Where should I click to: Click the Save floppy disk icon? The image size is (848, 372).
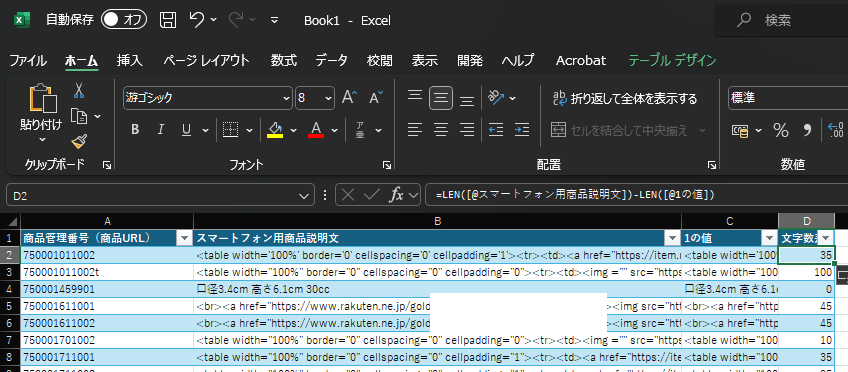tap(168, 21)
